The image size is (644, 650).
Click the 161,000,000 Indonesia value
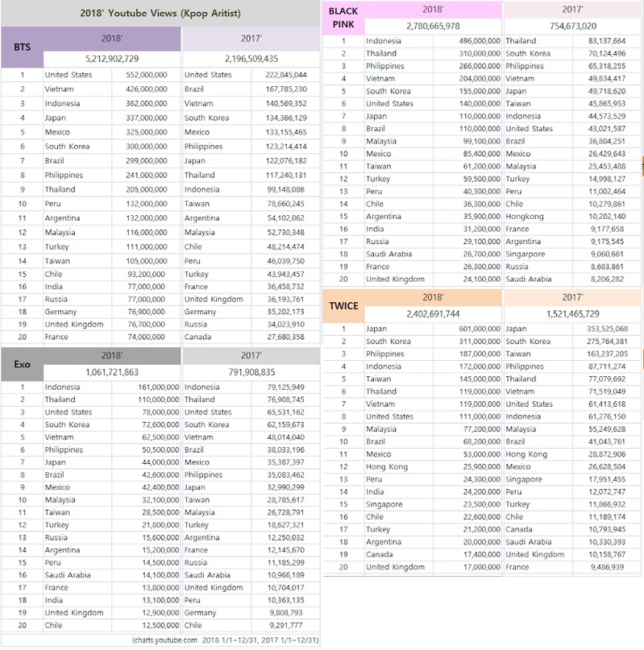(160, 387)
